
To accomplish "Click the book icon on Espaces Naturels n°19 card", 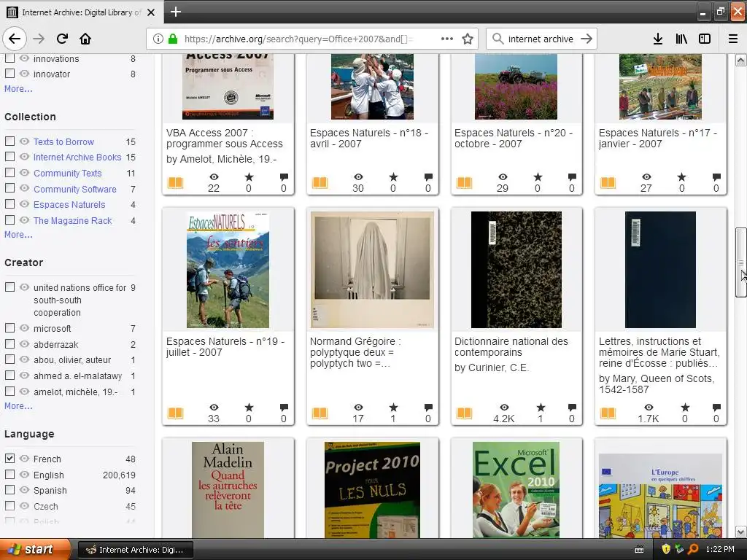I will coord(175,413).
